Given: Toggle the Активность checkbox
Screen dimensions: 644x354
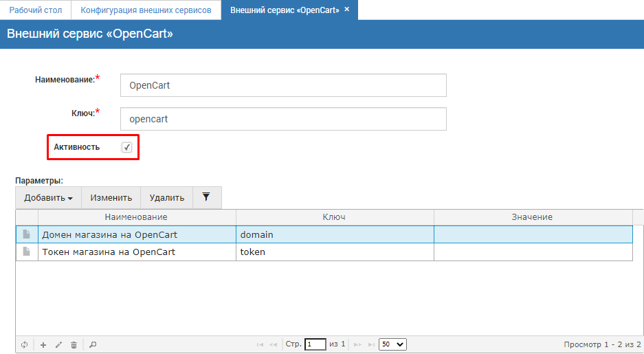Looking at the screenshot, I should [x=126, y=147].
